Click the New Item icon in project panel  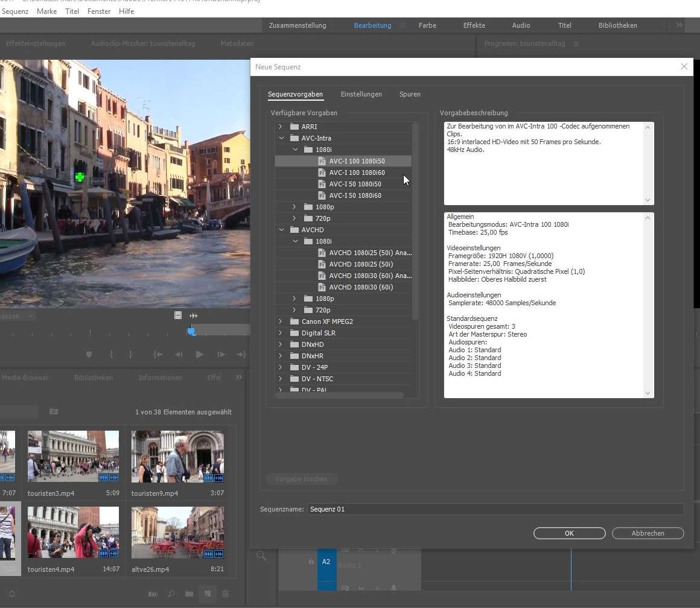click(208, 594)
